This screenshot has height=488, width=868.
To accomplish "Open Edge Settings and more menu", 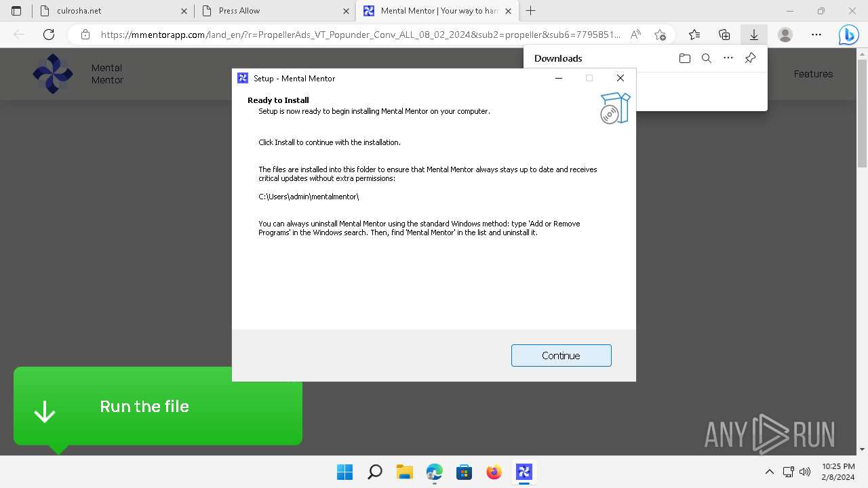I will point(816,35).
